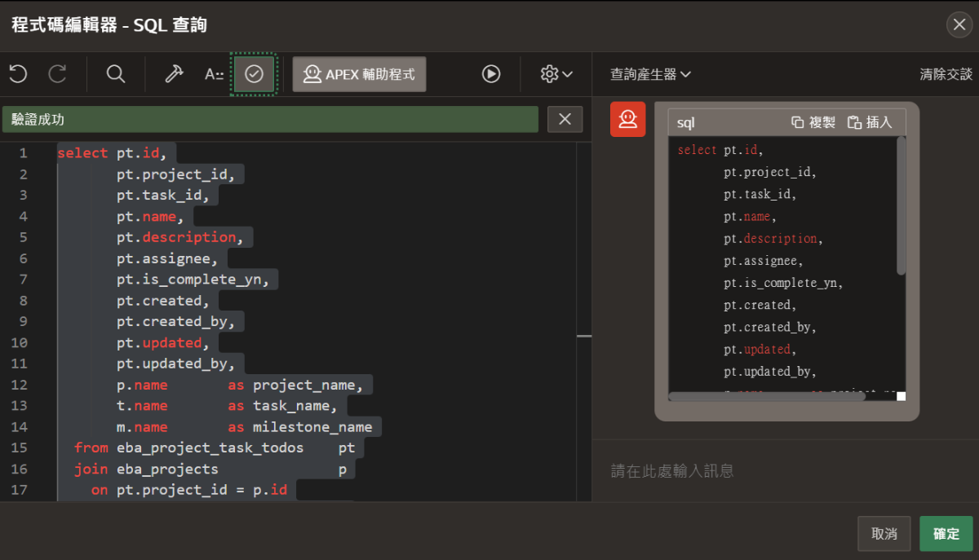Click 清除交談 to clear chat
The height and width of the screenshot is (560, 979).
tap(946, 74)
